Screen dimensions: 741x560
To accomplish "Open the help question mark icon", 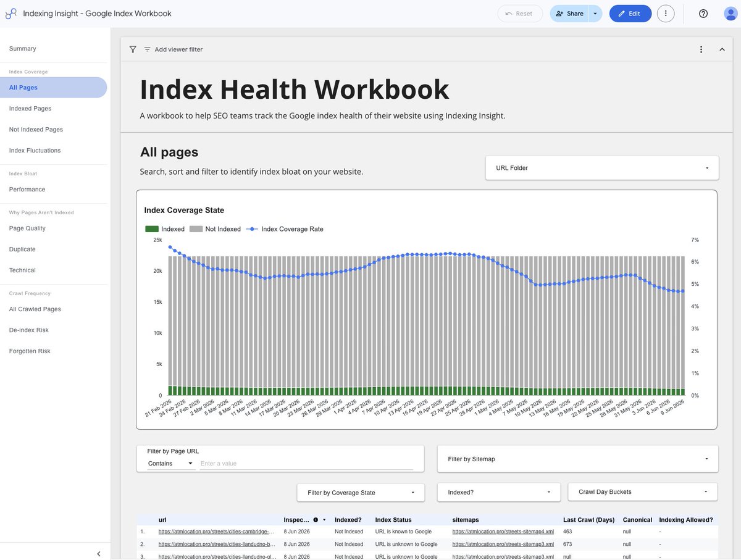I will (x=703, y=14).
